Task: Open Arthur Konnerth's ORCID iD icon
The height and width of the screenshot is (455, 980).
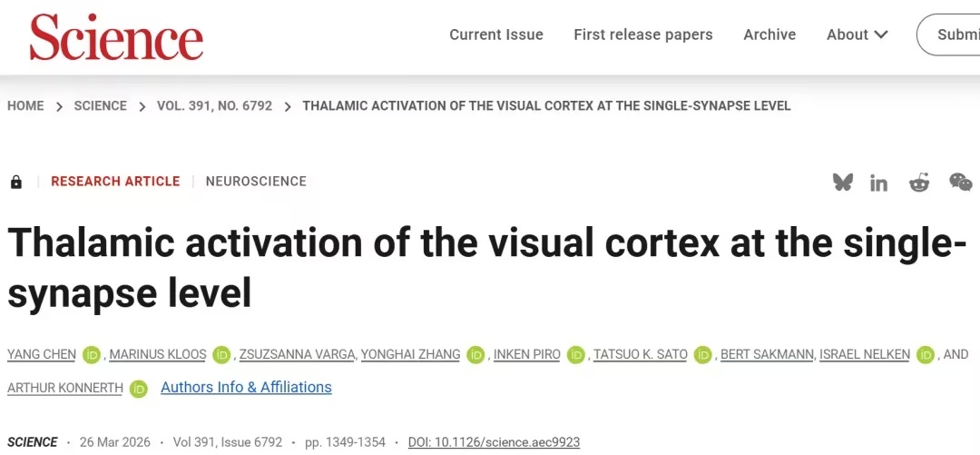Action: [x=138, y=389]
